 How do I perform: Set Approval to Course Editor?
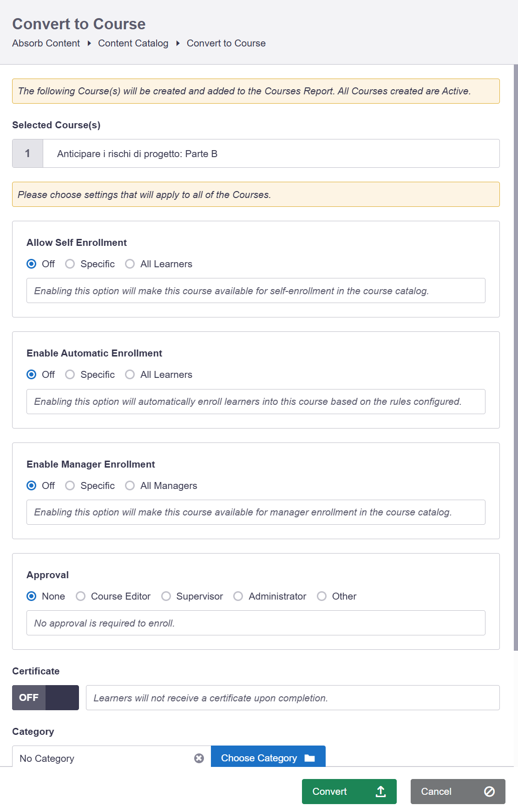(81, 596)
